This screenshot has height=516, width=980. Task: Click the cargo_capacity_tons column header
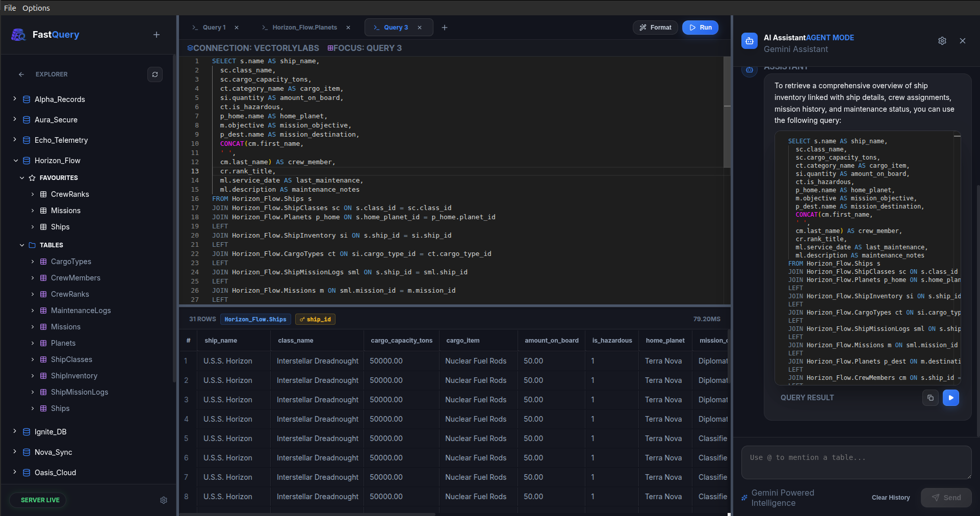click(402, 341)
